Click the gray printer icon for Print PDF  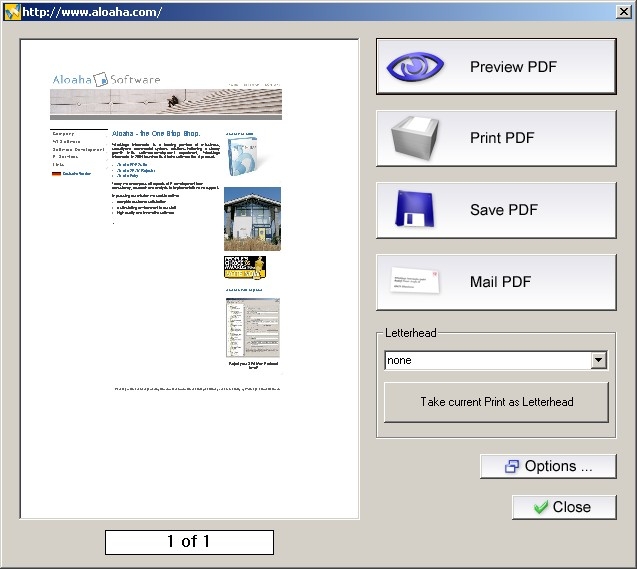point(415,139)
